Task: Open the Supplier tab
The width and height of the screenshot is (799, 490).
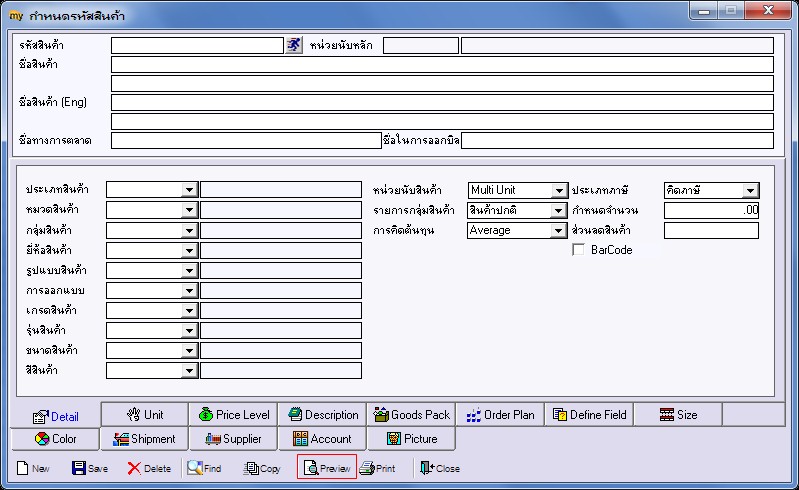Action: click(x=233, y=439)
